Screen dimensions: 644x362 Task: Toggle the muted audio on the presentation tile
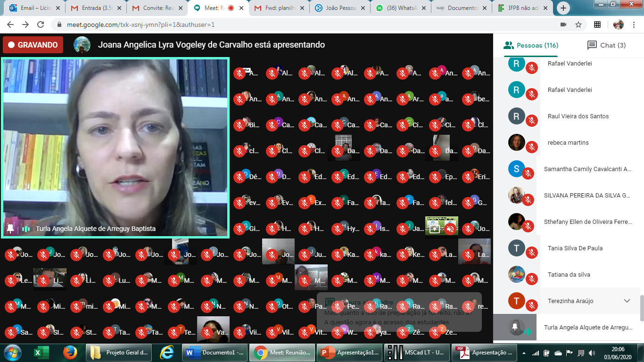pyautogui.click(x=451, y=229)
